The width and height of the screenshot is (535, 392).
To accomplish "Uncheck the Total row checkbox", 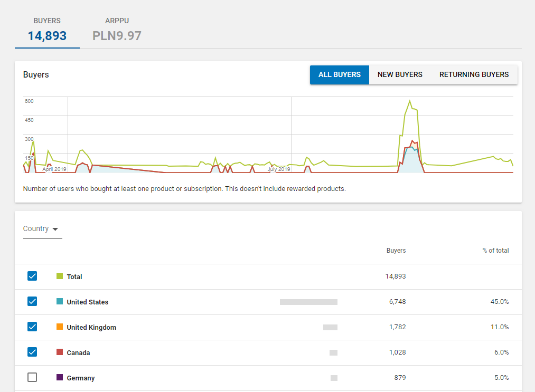I will 32,276.
